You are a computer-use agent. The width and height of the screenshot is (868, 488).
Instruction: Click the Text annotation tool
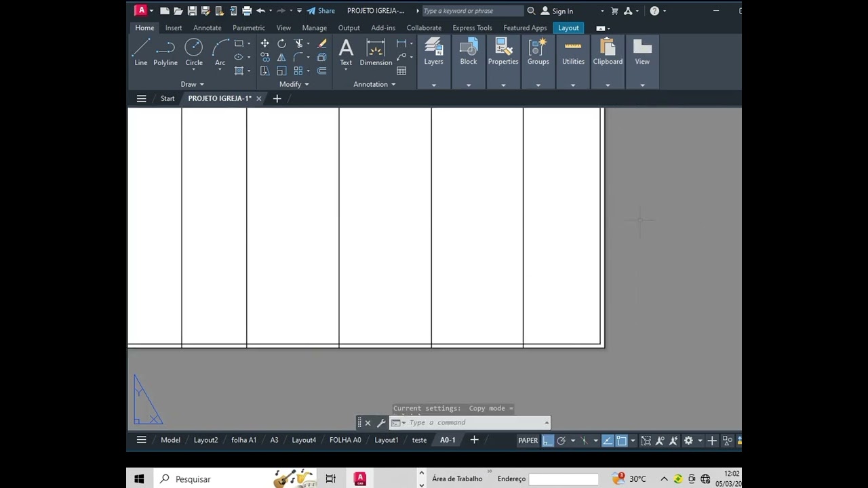coord(346,52)
